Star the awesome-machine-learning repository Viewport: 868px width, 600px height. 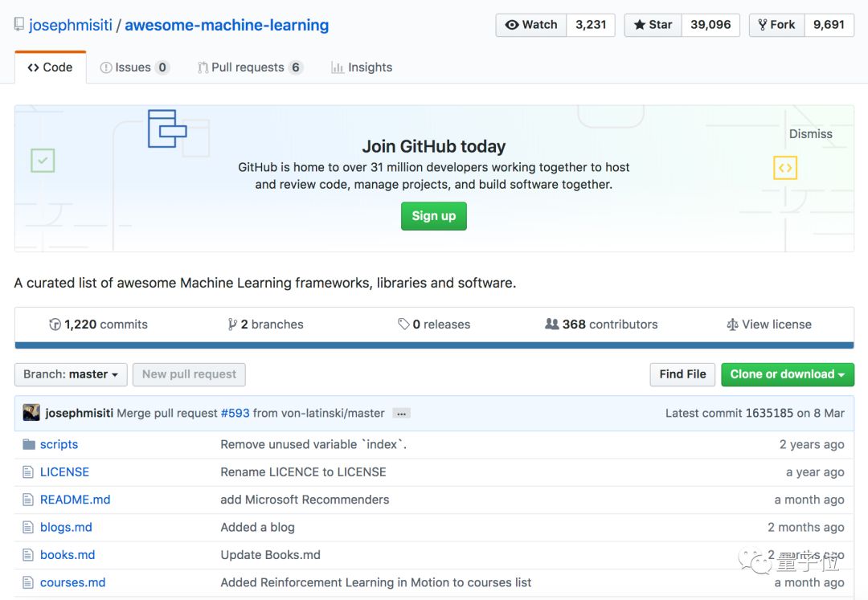653,25
